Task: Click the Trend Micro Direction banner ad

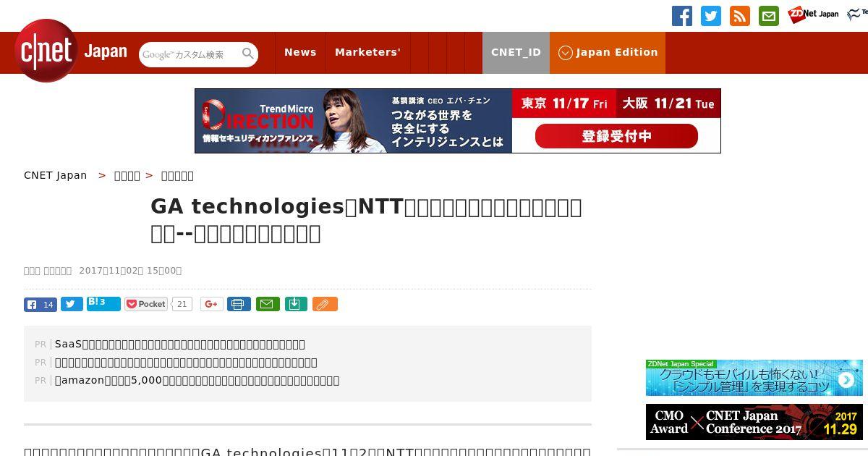Action: (x=458, y=121)
